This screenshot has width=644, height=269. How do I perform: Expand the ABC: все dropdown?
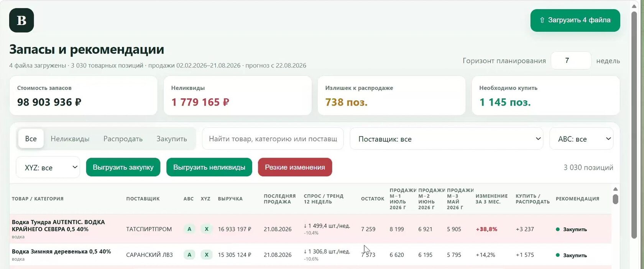(x=582, y=139)
